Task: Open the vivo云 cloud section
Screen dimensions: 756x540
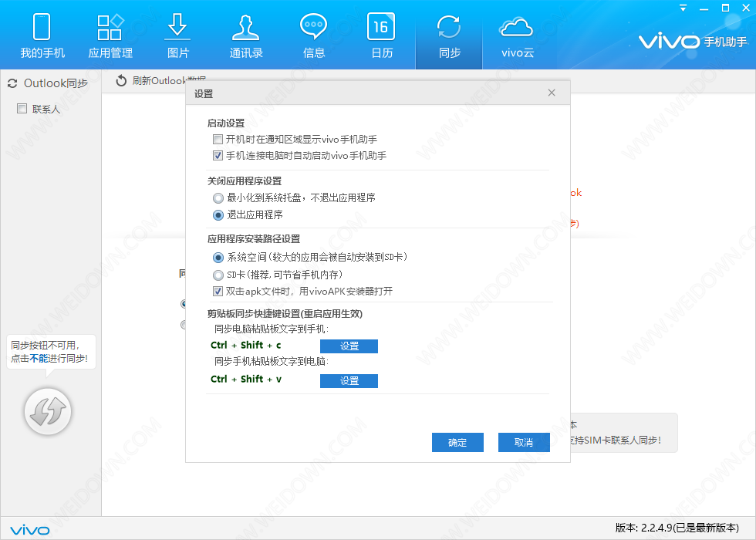Action: (x=517, y=36)
